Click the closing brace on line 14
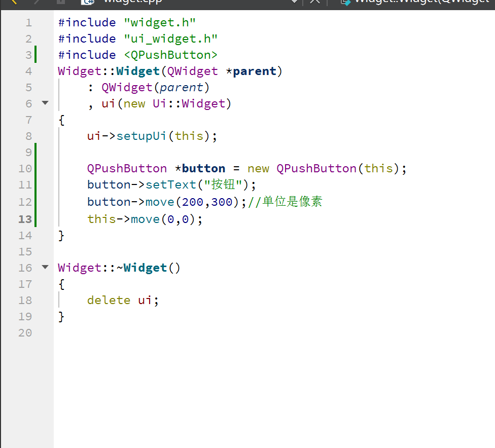 (x=61, y=236)
